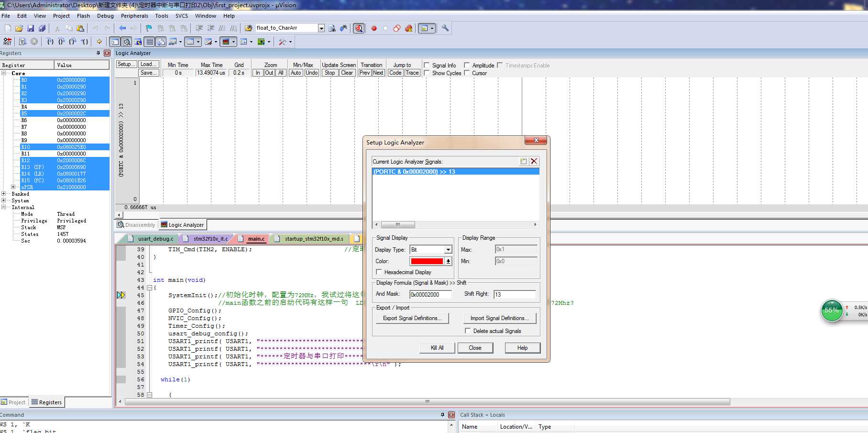This screenshot has height=433, width=868.
Task: Expand the xPSR register
Action: tap(13, 187)
